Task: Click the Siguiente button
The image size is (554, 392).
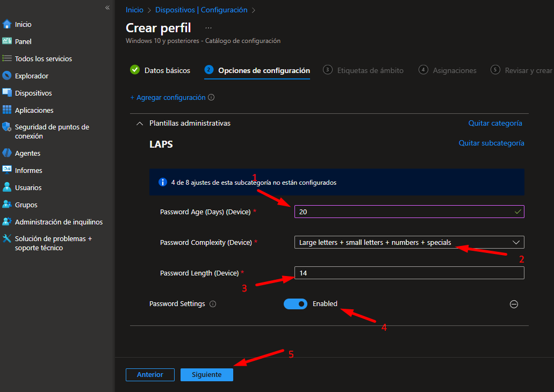Action: [x=206, y=375]
